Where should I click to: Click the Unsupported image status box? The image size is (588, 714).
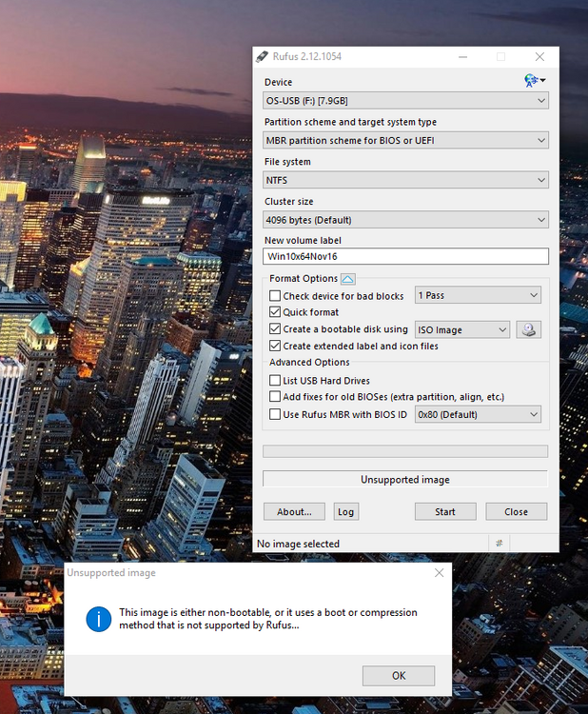coord(405,480)
